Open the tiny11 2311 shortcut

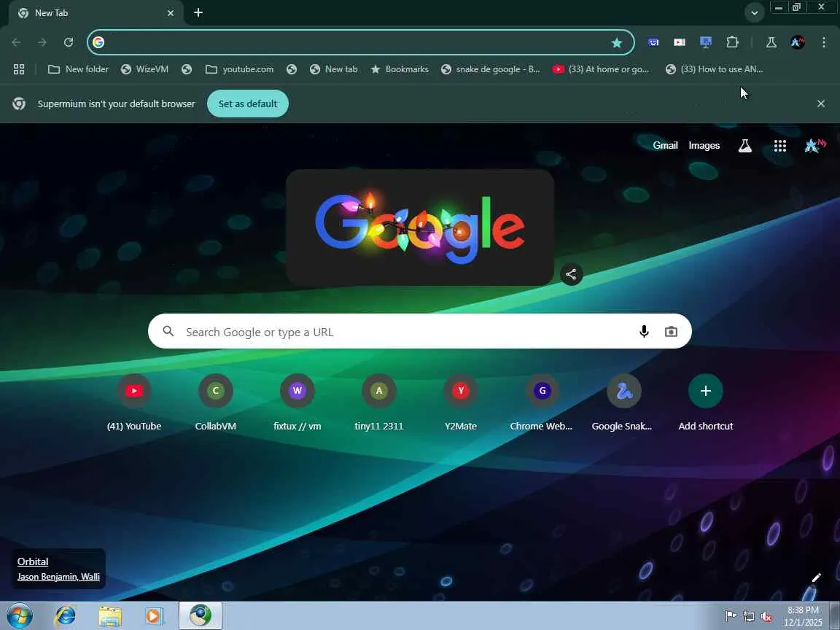(x=378, y=403)
